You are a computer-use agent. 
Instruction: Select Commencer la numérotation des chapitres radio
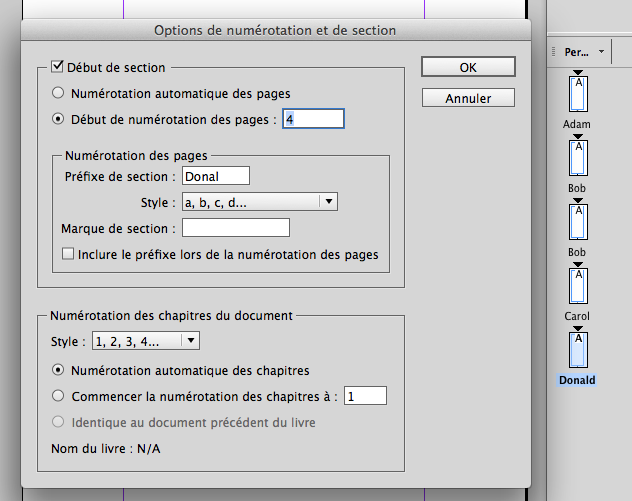click(59, 396)
